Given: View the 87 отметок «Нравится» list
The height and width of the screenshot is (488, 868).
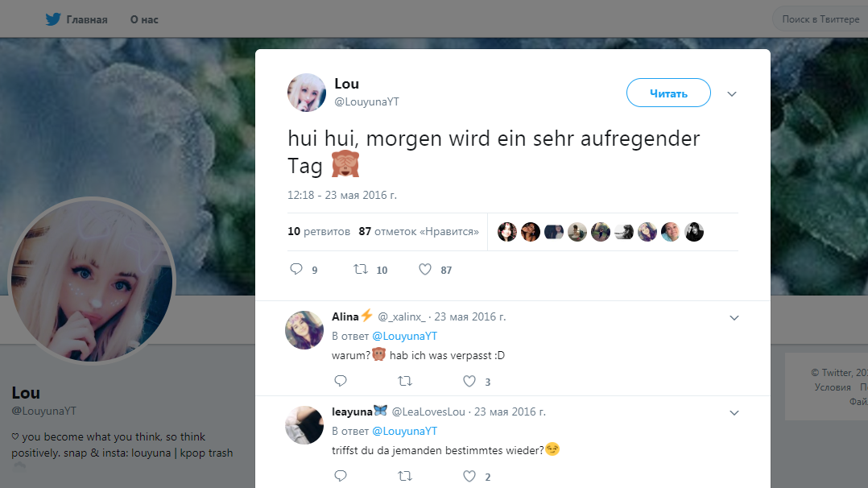Looking at the screenshot, I should coord(419,232).
